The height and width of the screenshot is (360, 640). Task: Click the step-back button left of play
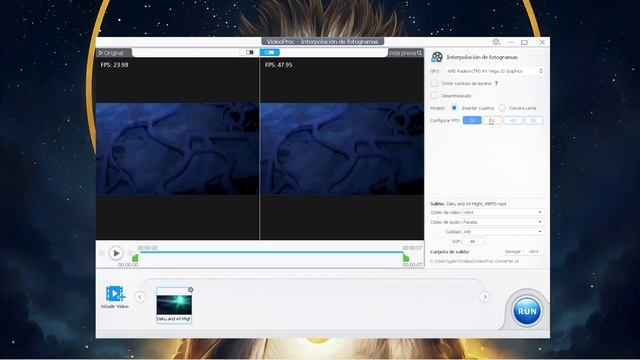tap(102, 253)
